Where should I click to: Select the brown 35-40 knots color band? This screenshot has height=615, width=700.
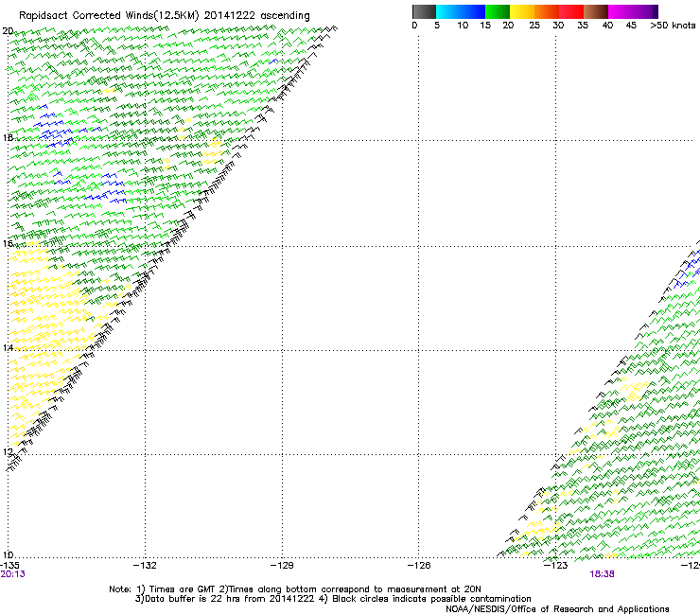(x=596, y=11)
